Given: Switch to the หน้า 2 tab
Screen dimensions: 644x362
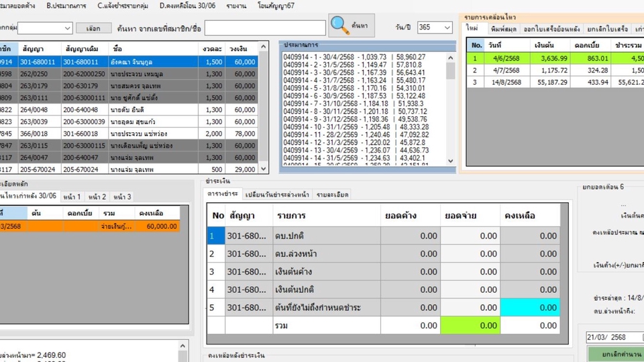Looking at the screenshot, I should point(97,197).
